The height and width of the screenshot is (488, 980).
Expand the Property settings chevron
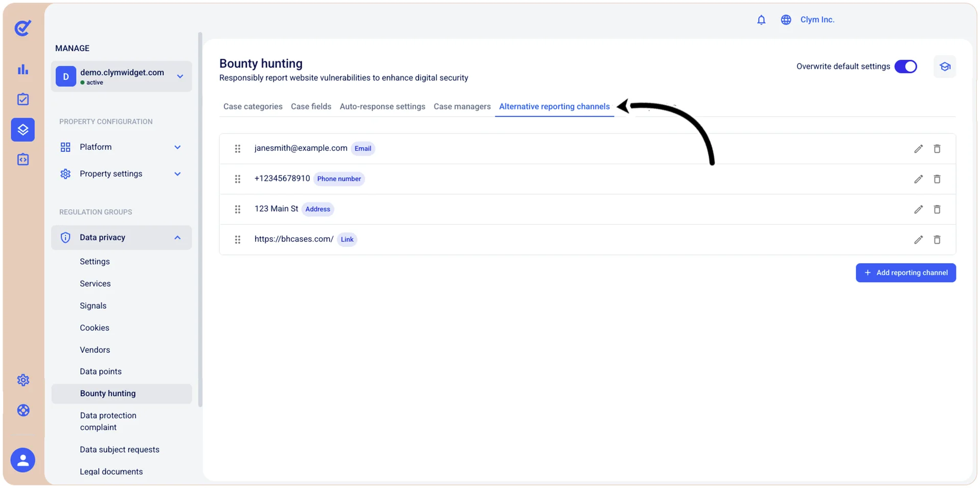(x=177, y=174)
